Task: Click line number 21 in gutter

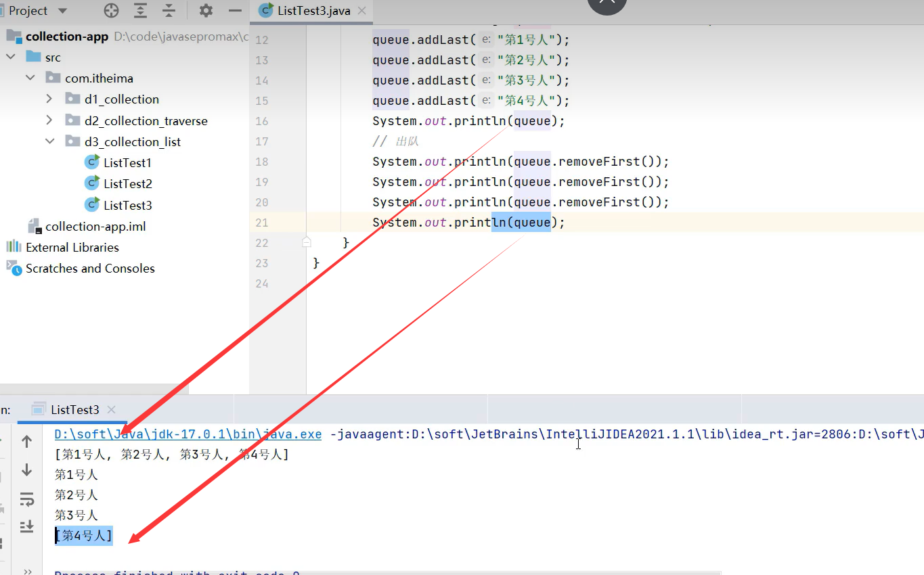Action: click(x=261, y=223)
